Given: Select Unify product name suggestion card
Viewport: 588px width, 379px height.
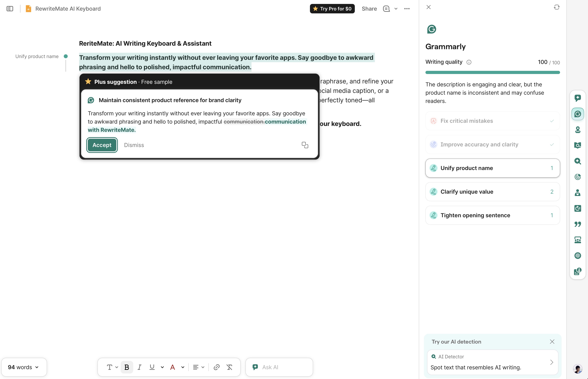Looking at the screenshot, I should 493,168.
